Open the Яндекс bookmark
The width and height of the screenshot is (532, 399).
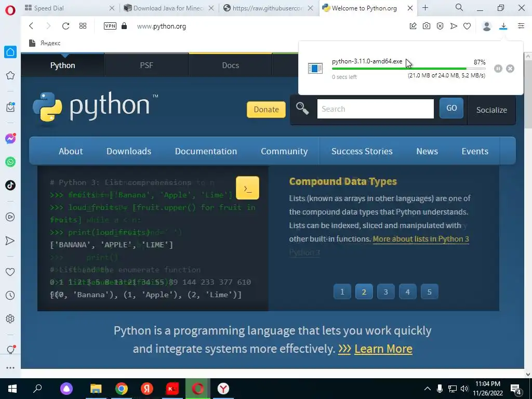pyautogui.click(x=45, y=43)
